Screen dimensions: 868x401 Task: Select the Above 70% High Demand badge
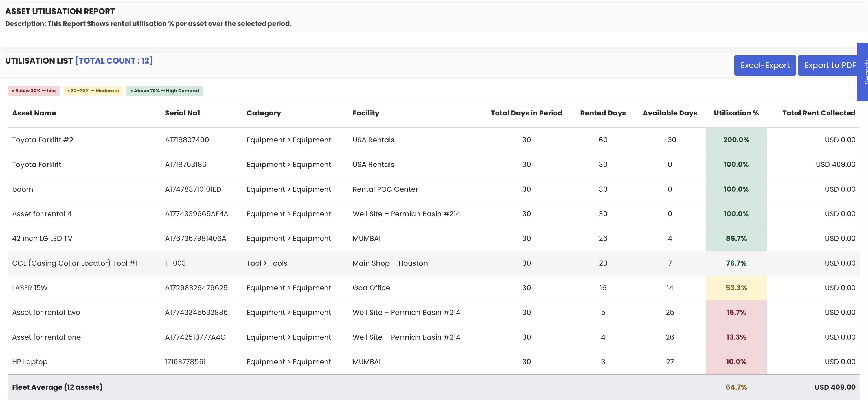(x=165, y=91)
